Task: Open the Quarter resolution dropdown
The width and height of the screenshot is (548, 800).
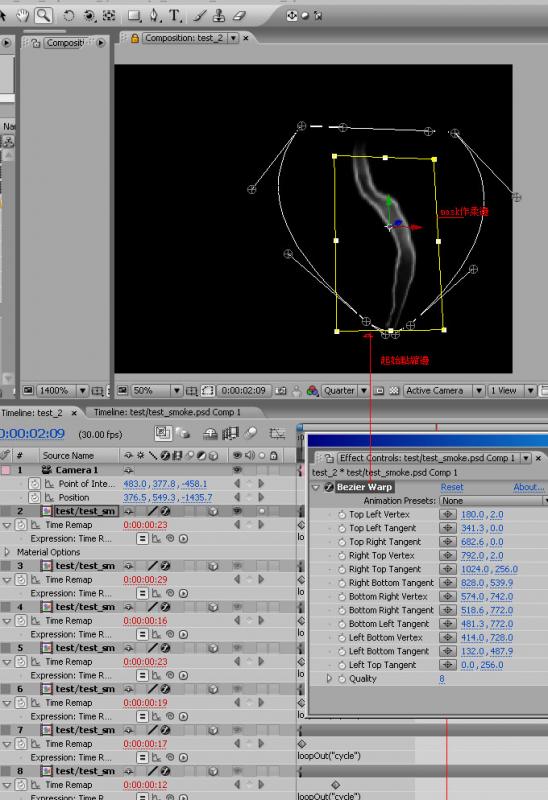Action: (x=363, y=391)
